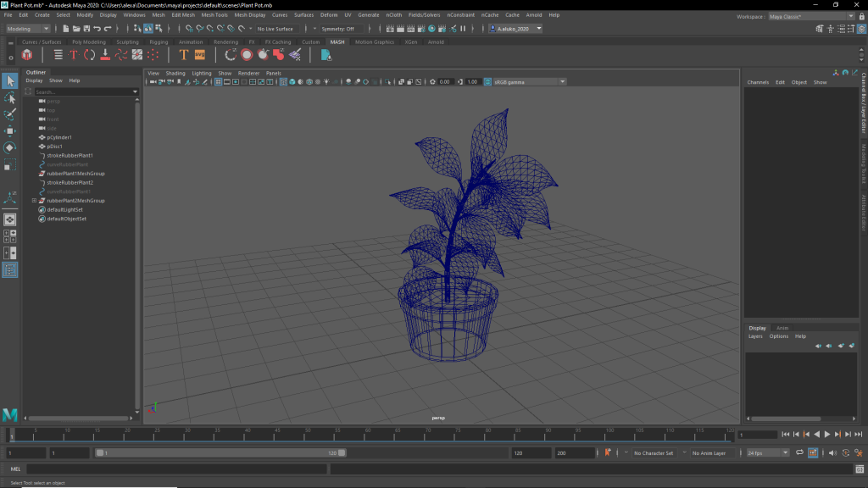Click the Save scene icon
This screenshot has height=488, width=868.
(87, 29)
